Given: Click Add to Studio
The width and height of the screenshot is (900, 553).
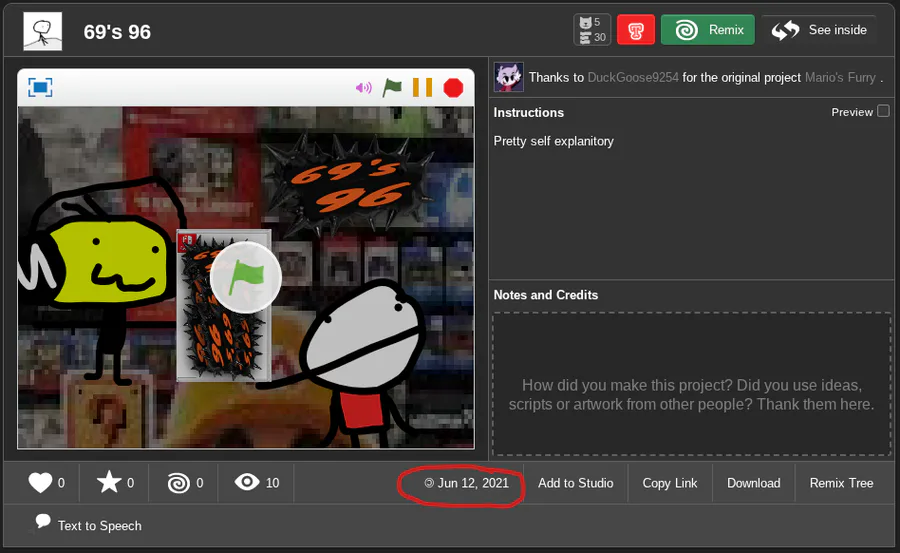Looking at the screenshot, I should click(576, 483).
